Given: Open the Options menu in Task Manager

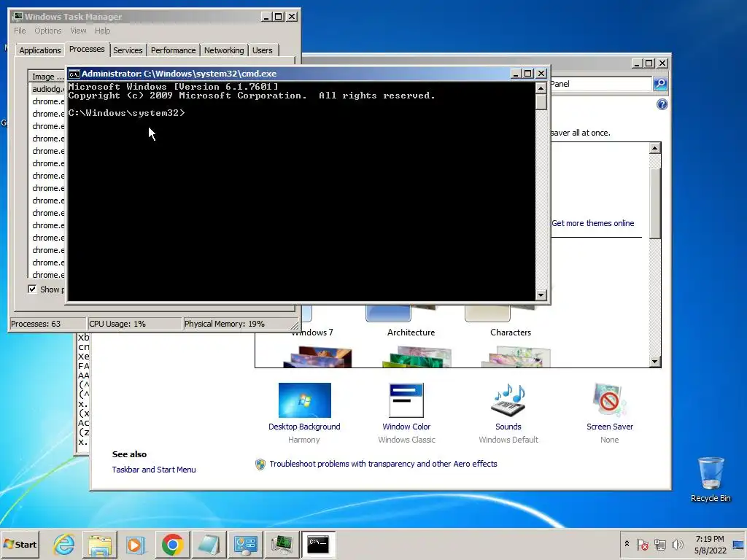Looking at the screenshot, I should click(47, 31).
